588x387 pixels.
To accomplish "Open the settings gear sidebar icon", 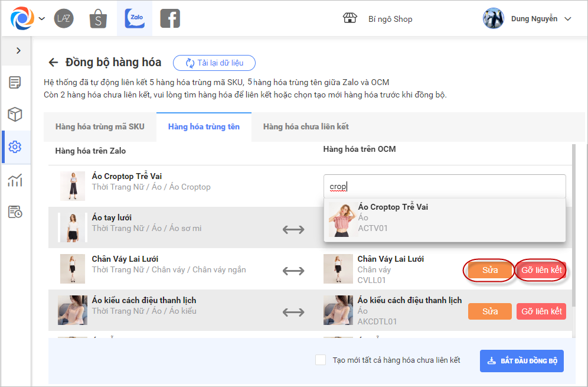I will tap(15, 147).
